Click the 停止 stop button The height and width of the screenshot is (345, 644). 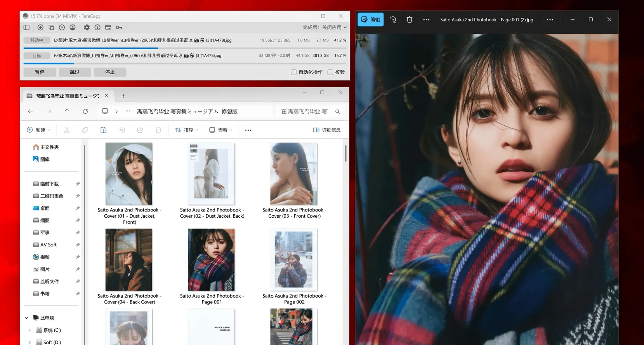(110, 72)
